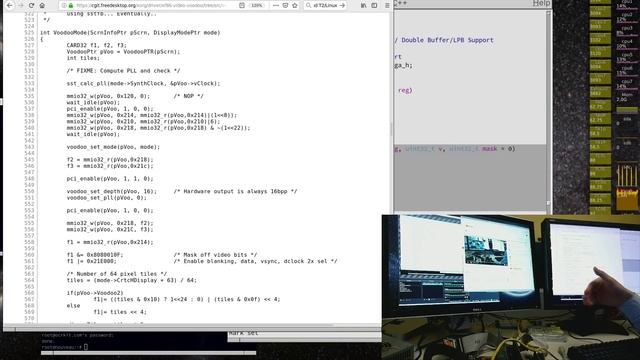
Task: Toggle the Firefox sidebar icon
Action: click(374, 5)
